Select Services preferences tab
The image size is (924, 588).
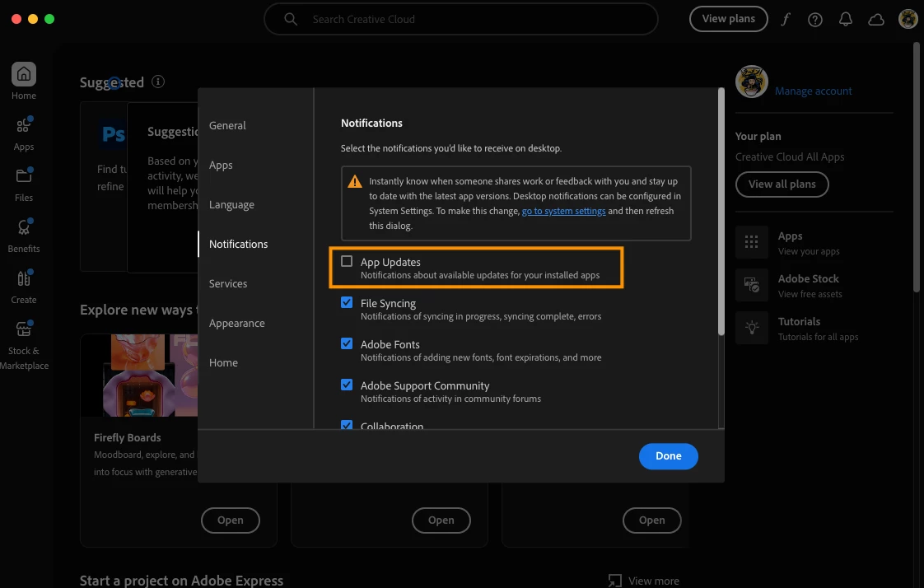[x=228, y=283]
